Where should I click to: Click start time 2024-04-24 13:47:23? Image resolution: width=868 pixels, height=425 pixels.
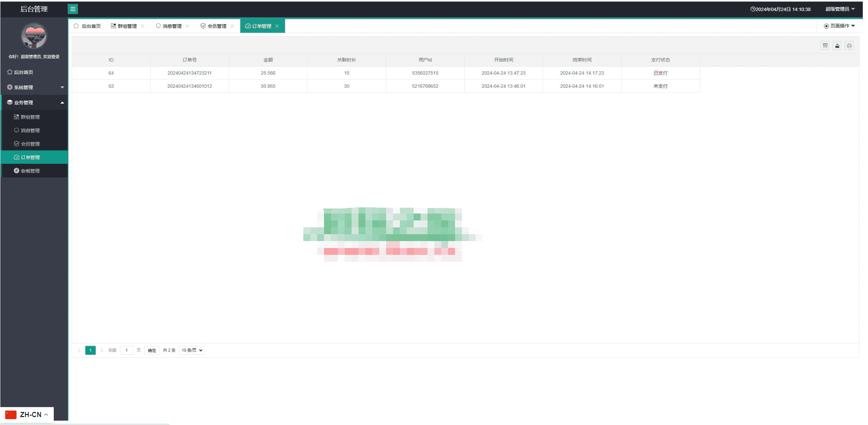504,73
